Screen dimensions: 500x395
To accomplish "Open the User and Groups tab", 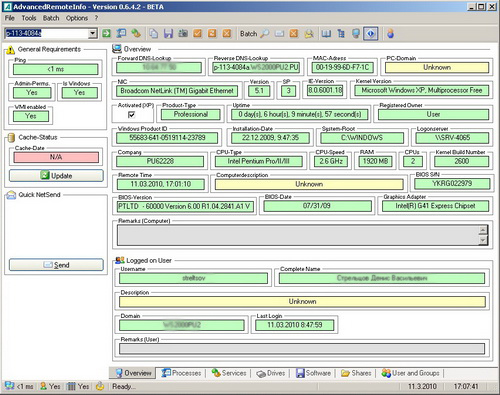I will pos(411,373).
